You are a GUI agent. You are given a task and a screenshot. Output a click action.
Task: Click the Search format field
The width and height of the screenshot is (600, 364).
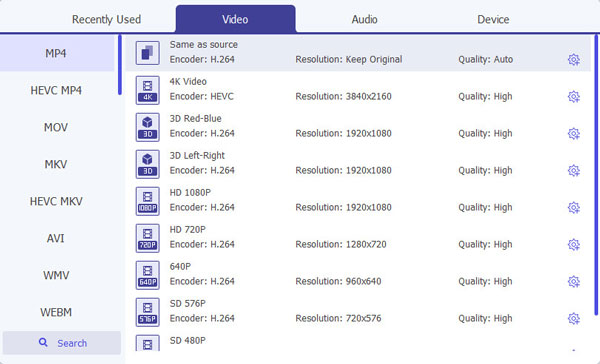62,343
